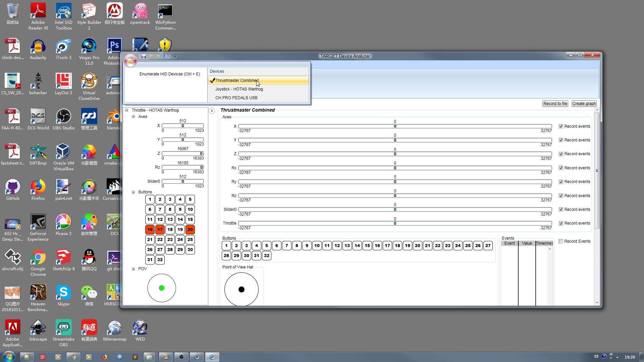Click the Create graph button
This screenshot has height=362, width=644.
[x=584, y=104]
